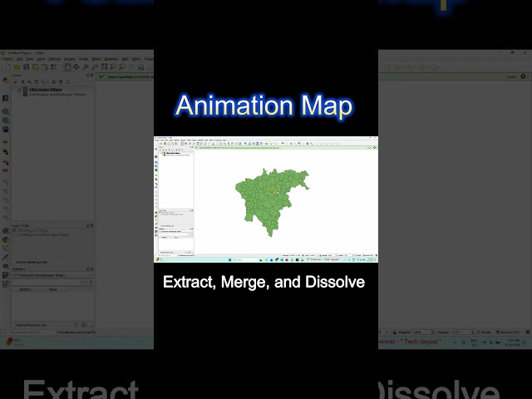
Task: Toggle second layer checkbox in Layer Order panel
Action: click(15, 234)
